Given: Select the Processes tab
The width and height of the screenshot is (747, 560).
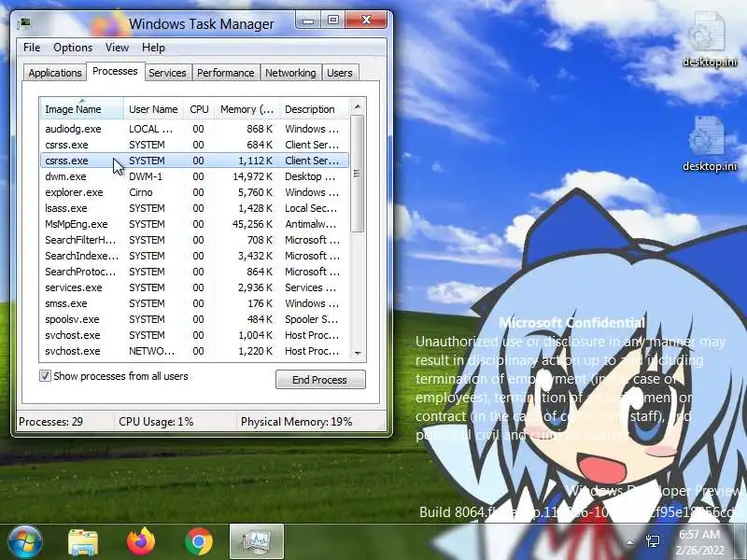Looking at the screenshot, I should click(x=115, y=71).
